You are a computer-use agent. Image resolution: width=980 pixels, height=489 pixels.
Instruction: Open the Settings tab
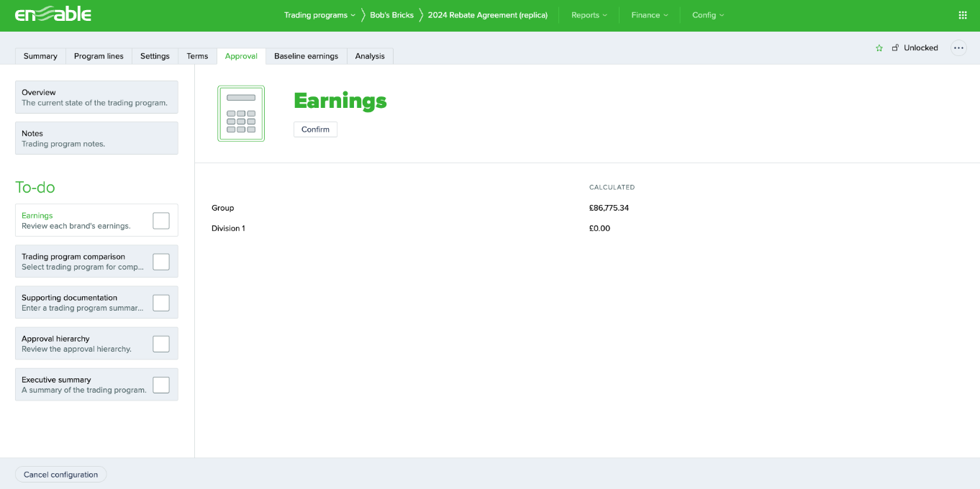[x=155, y=56]
